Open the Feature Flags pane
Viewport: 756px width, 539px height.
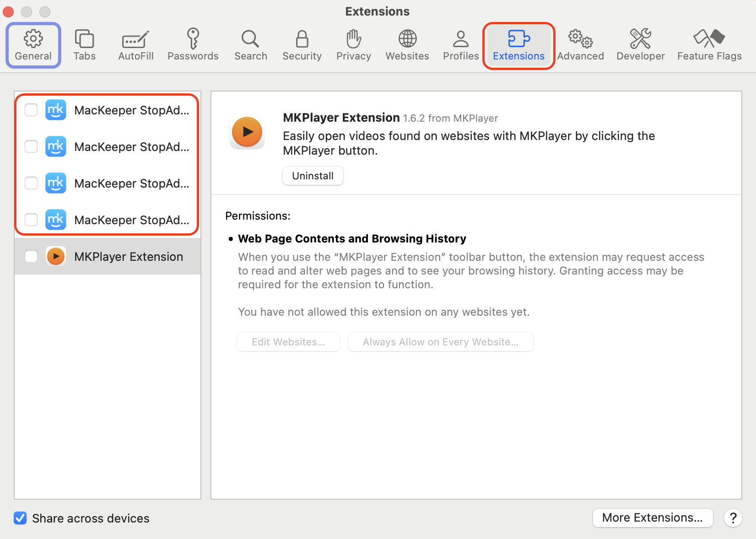(x=710, y=45)
